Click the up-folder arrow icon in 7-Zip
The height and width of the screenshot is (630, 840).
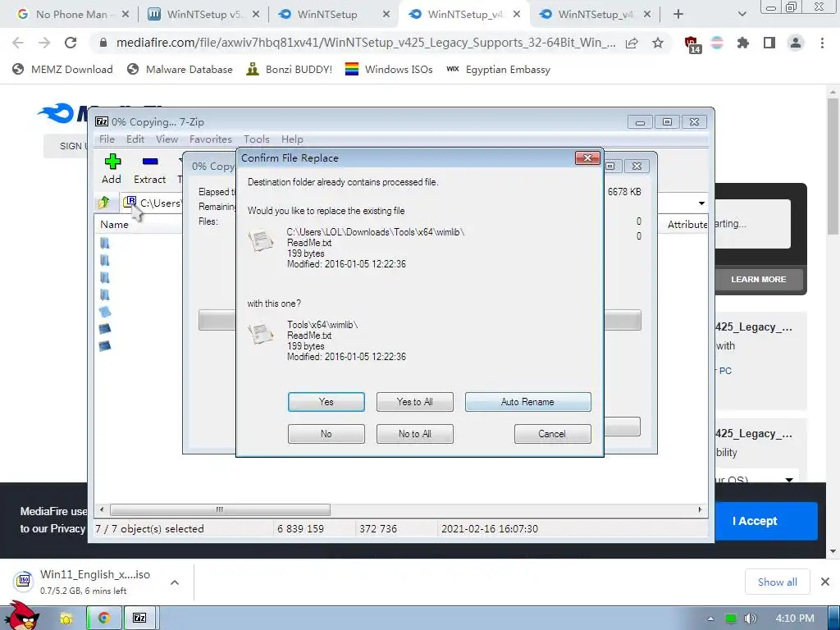point(104,203)
